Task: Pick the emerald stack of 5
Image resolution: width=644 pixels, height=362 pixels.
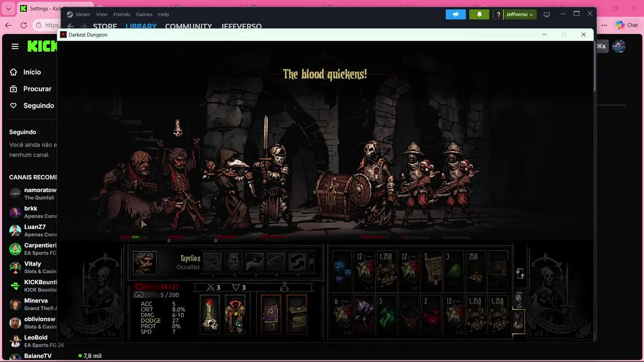Action: click(387, 314)
